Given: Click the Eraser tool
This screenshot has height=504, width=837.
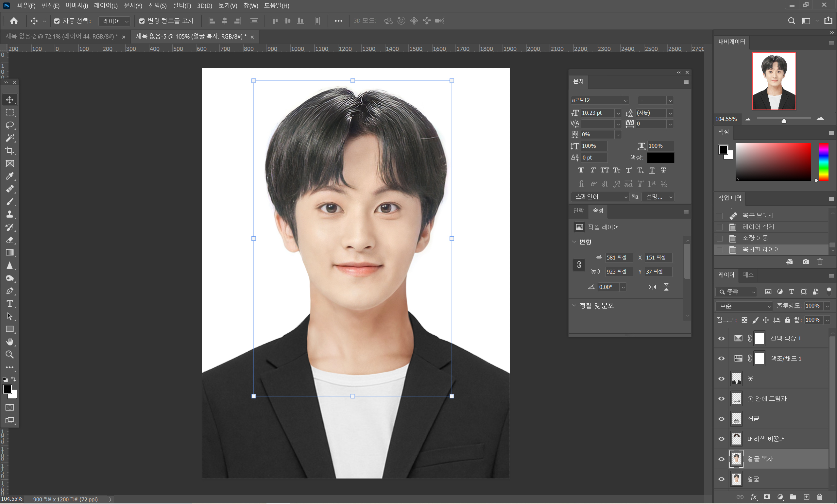Looking at the screenshot, I should (9, 240).
